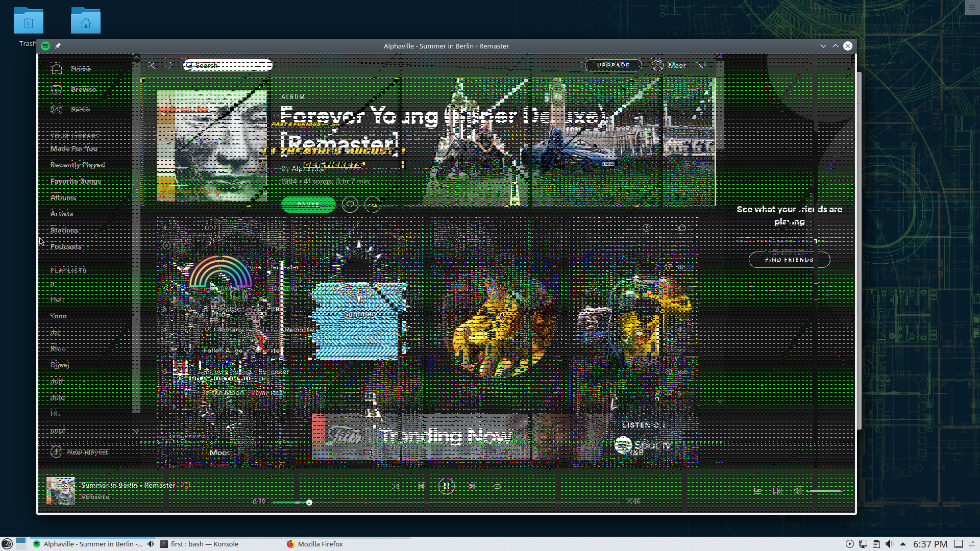Click the search magnifier in the search bar
The width and height of the screenshot is (980, 551).
pyautogui.click(x=189, y=65)
